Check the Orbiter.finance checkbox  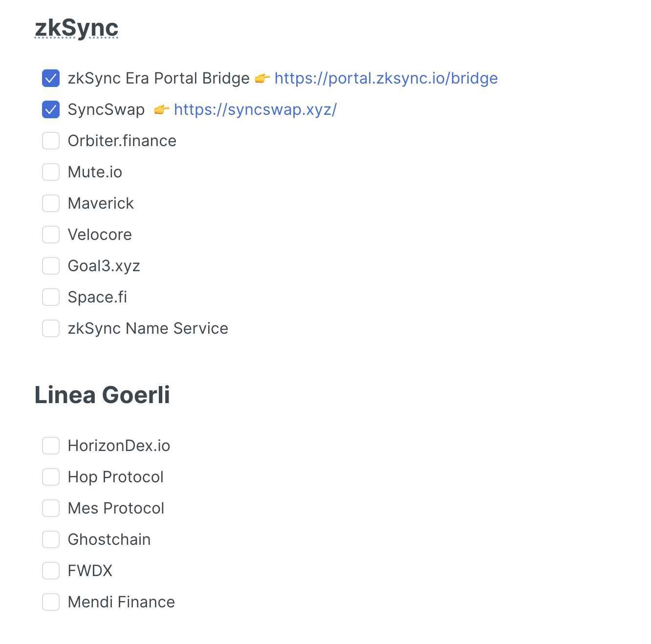(x=51, y=141)
